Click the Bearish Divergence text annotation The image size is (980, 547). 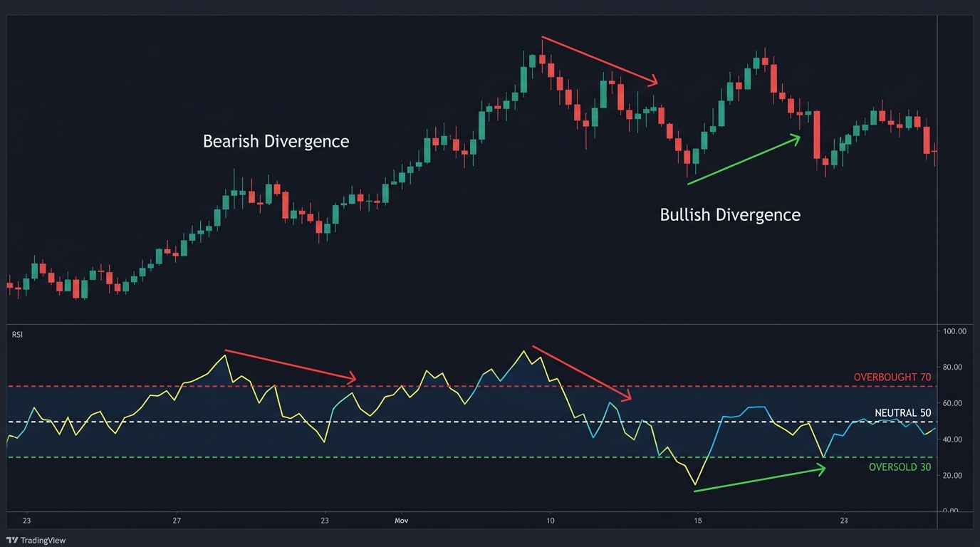(x=276, y=141)
